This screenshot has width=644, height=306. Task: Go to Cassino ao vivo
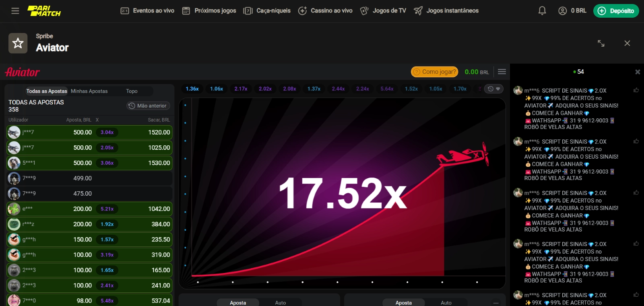click(325, 11)
